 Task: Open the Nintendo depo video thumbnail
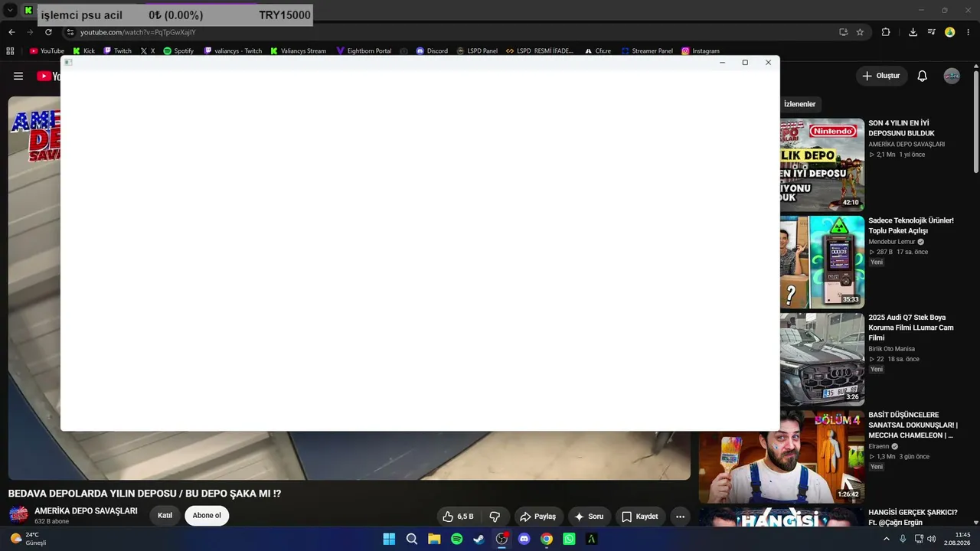pos(822,164)
